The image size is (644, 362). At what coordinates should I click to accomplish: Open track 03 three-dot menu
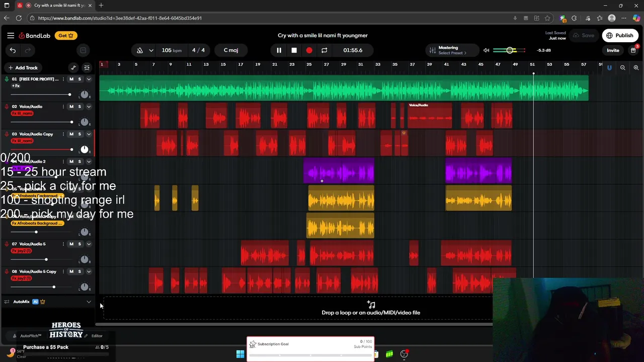[63, 134]
